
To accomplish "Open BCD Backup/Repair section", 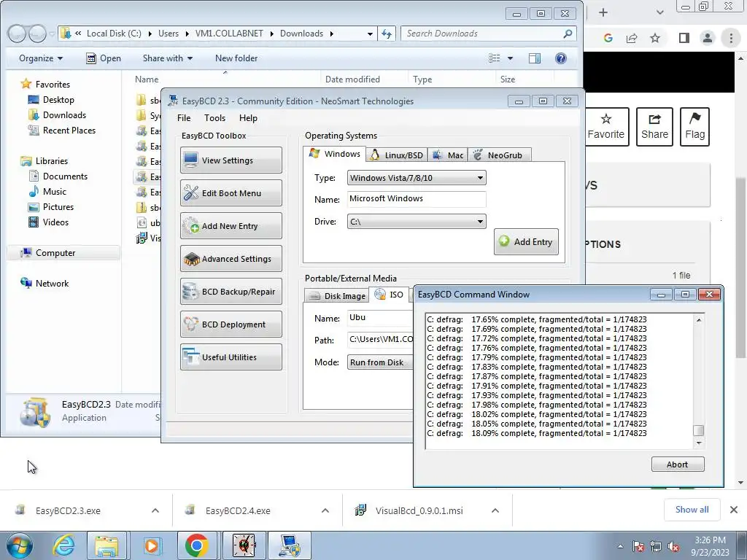I will [x=231, y=292].
